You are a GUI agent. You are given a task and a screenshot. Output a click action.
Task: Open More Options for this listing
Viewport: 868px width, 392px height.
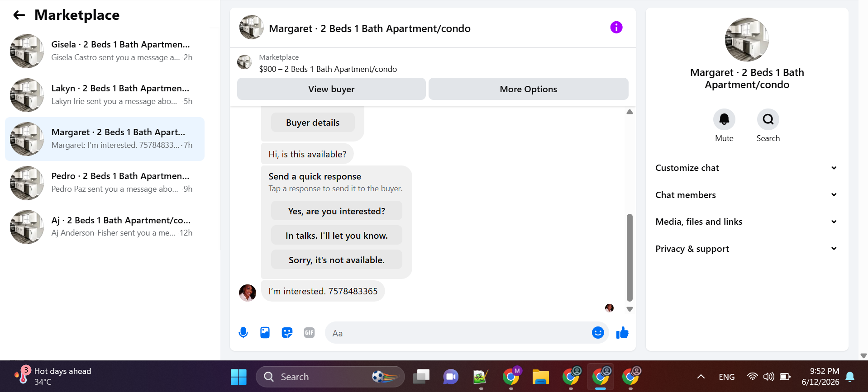point(528,89)
